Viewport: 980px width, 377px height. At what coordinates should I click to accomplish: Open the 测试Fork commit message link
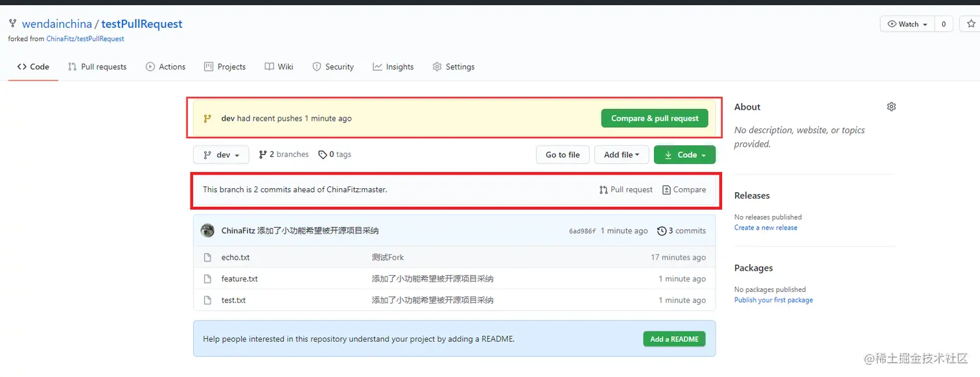pyautogui.click(x=388, y=258)
